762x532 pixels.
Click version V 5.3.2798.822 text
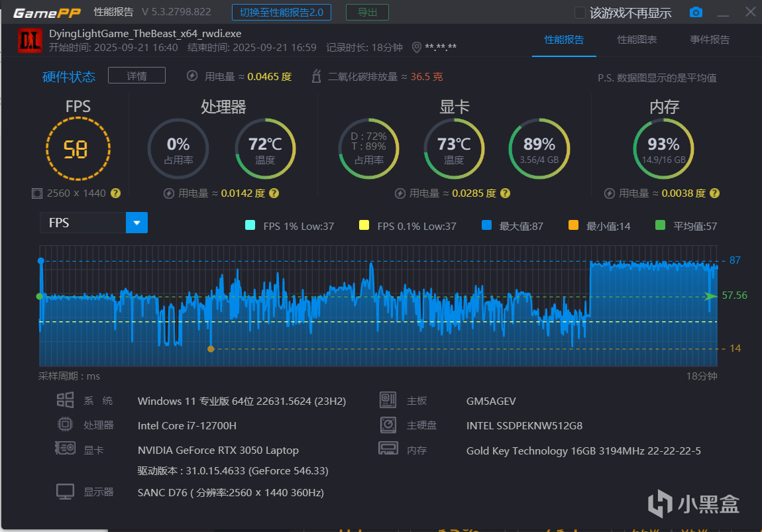(x=176, y=12)
